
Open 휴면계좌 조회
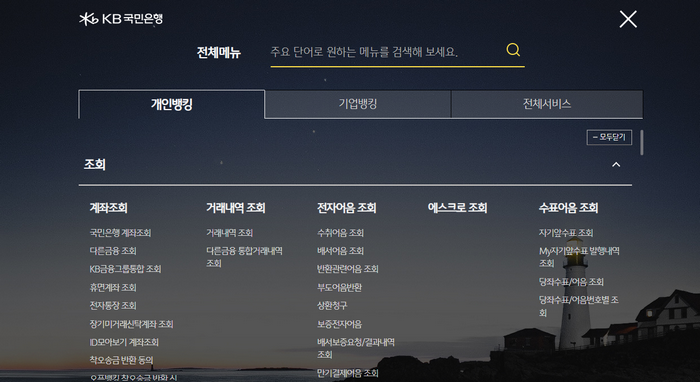113,287
